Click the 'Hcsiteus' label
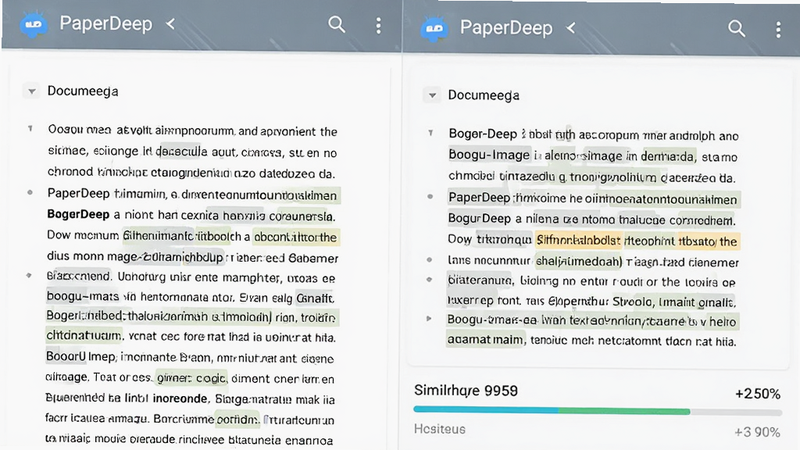 tap(439, 429)
